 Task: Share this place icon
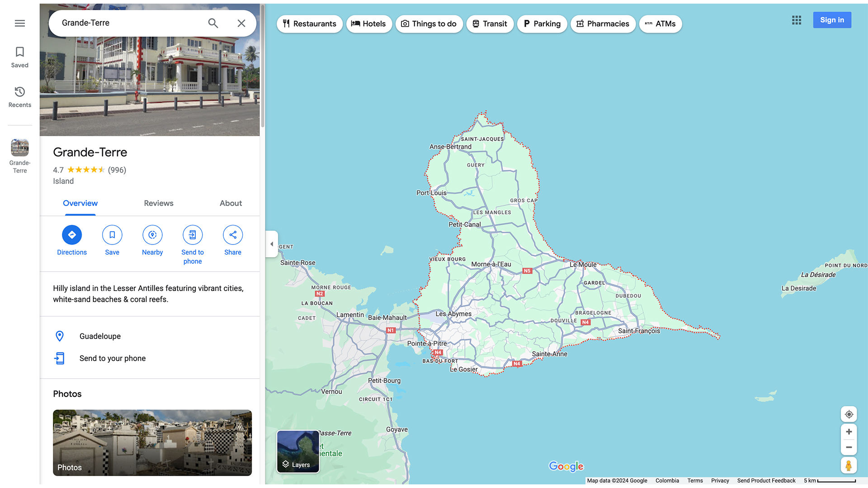tap(233, 235)
